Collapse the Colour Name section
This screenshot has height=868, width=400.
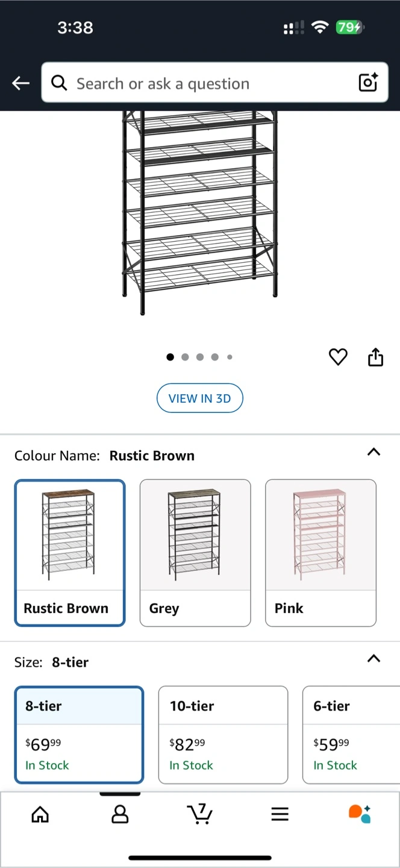click(x=373, y=452)
